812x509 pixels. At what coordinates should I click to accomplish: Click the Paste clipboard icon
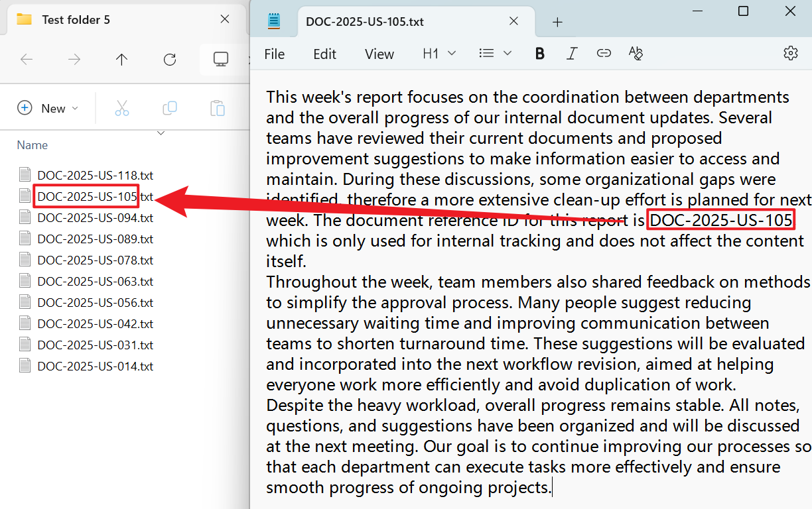(x=218, y=108)
